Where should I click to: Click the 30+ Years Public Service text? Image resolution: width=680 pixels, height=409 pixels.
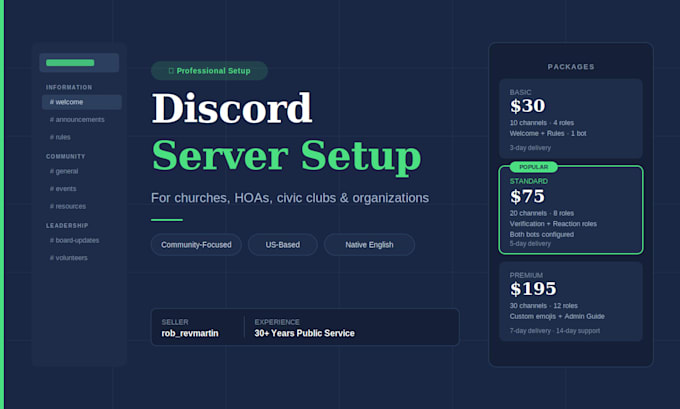(x=304, y=333)
